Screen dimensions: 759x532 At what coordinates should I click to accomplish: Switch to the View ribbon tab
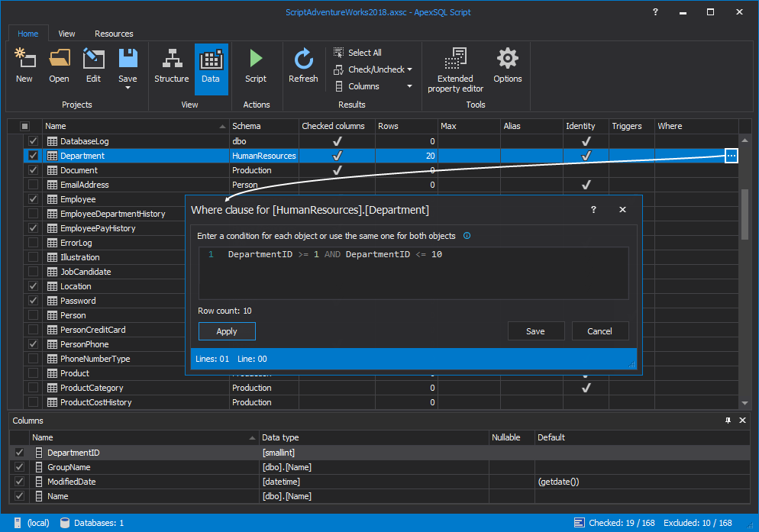pos(66,34)
